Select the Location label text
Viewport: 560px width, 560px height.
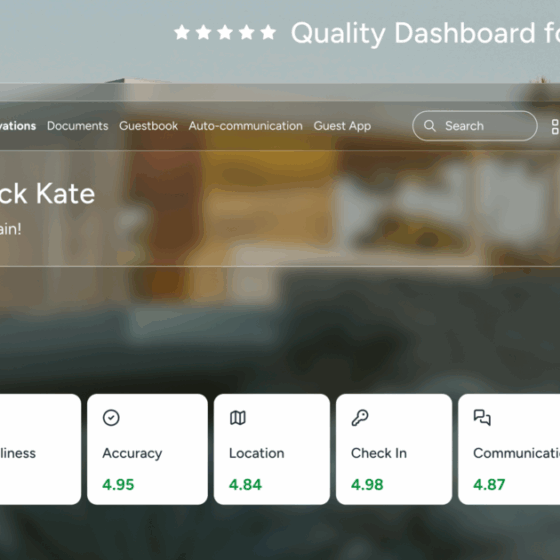(x=256, y=453)
